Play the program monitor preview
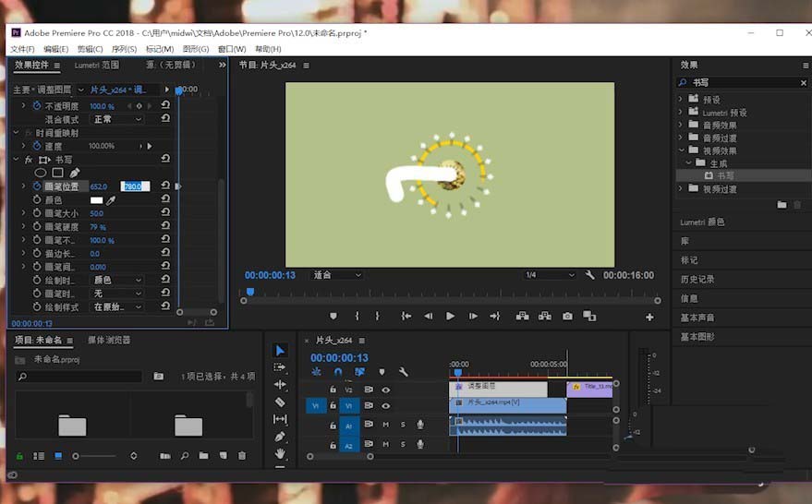This screenshot has width=812, height=504. [x=450, y=316]
